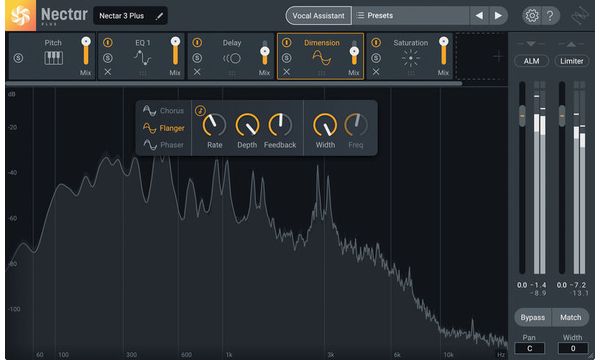Viewport: 600px width, 360px height.
Task: Bypass the Delay module power button
Action: click(x=197, y=42)
